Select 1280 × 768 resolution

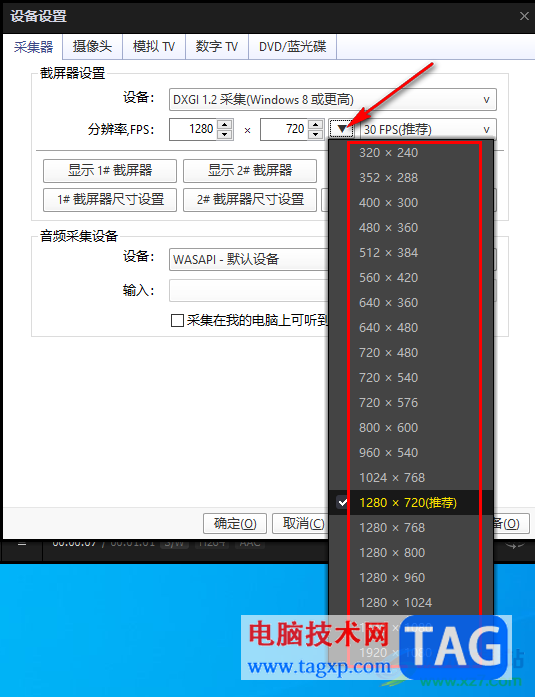pyautogui.click(x=411, y=528)
